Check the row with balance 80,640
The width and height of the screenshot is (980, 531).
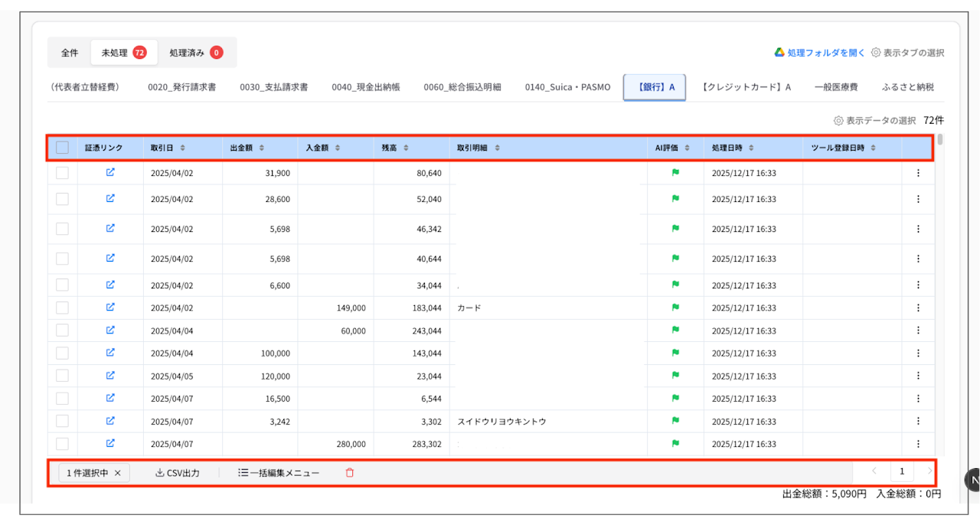tap(63, 173)
